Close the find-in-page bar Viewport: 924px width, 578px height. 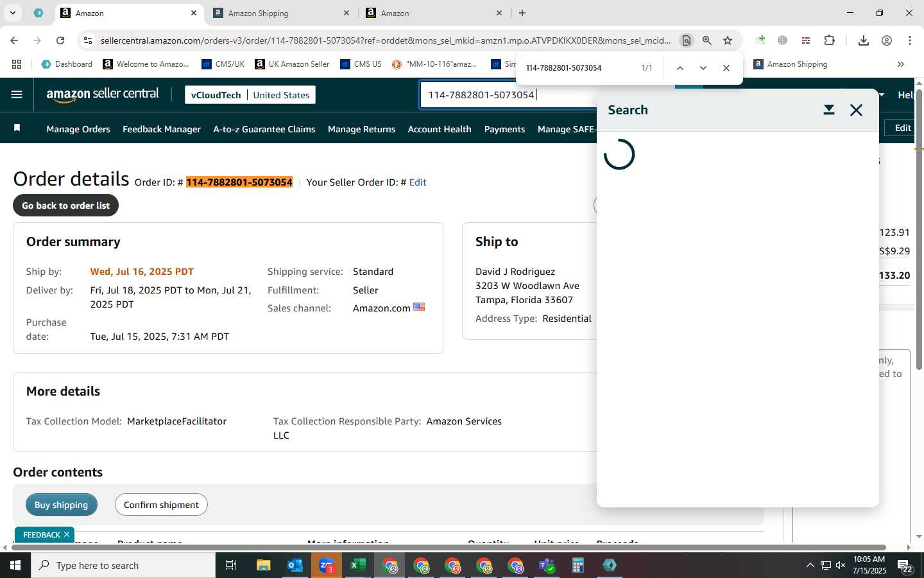[726, 67]
